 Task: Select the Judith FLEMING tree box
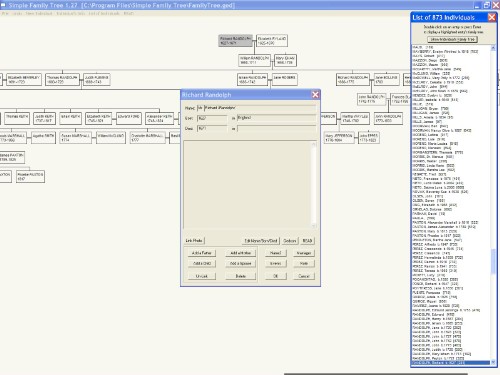coord(97,79)
